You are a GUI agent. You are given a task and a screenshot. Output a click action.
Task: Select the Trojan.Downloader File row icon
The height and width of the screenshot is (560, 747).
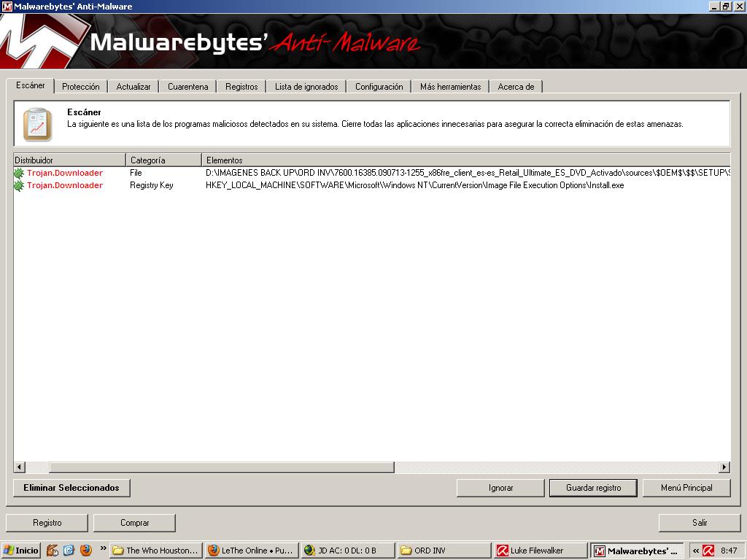[19, 173]
